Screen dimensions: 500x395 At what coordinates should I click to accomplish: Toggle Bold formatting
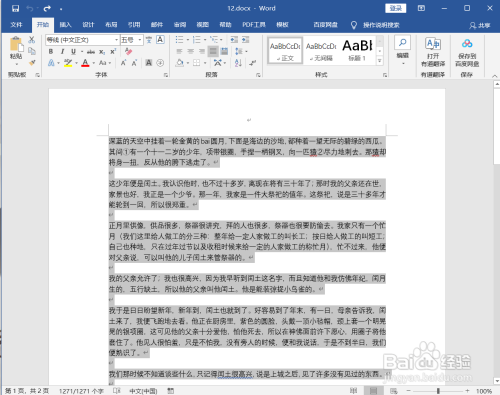point(51,52)
